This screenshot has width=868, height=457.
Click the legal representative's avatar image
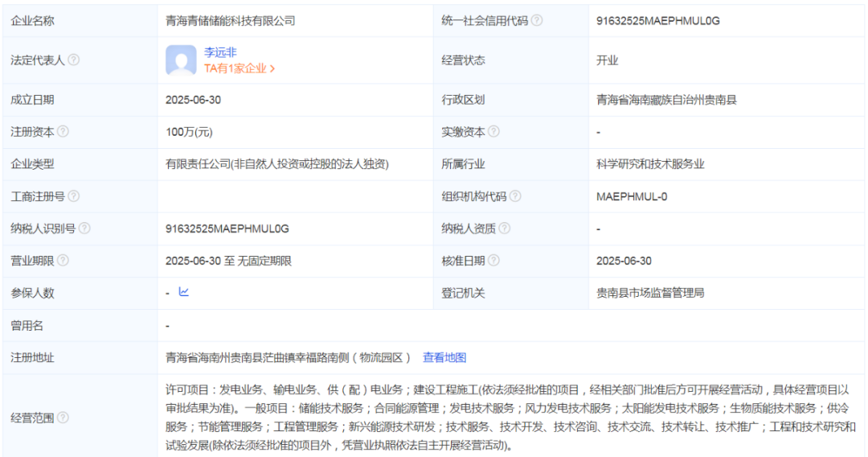[x=181, y=60]
